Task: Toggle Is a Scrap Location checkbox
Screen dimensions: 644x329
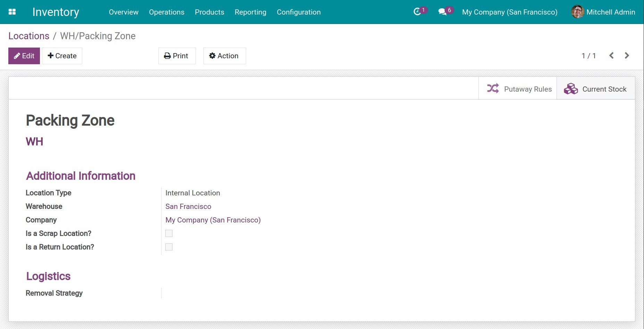Action: coord(169,234)
